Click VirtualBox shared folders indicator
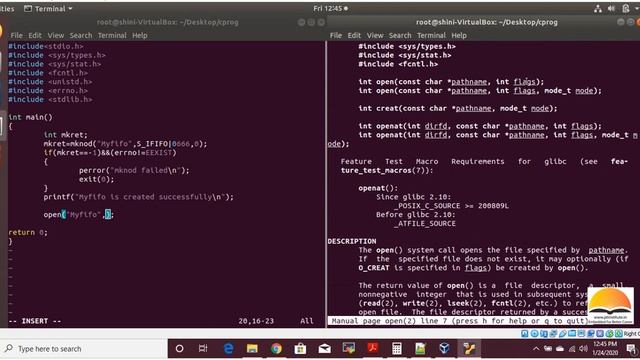 (x=572, y=333)
